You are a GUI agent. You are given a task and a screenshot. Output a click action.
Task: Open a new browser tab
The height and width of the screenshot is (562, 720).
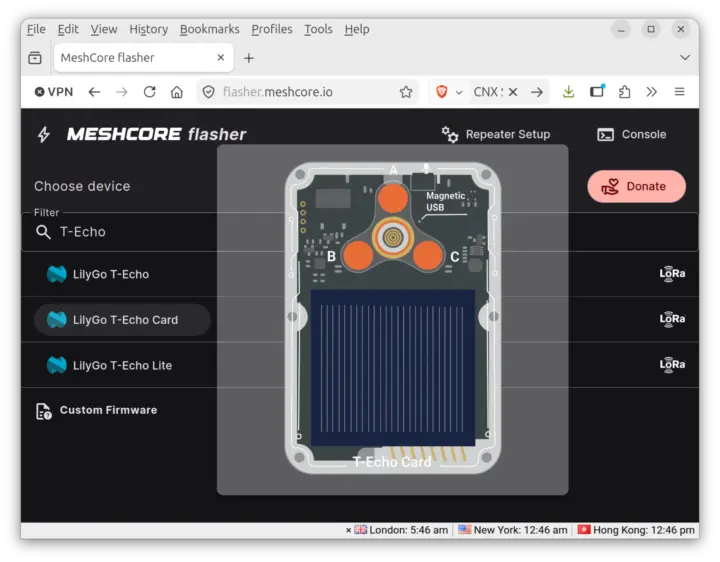click(x=248, y=58)
